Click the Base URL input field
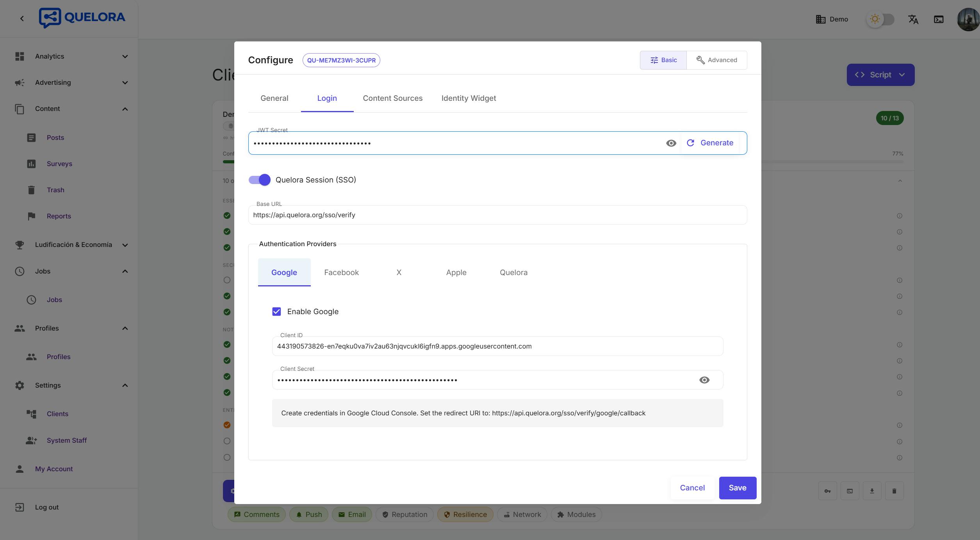Image resolution: width=980 pixels, height=540 pixels. (x=498, y=215)
